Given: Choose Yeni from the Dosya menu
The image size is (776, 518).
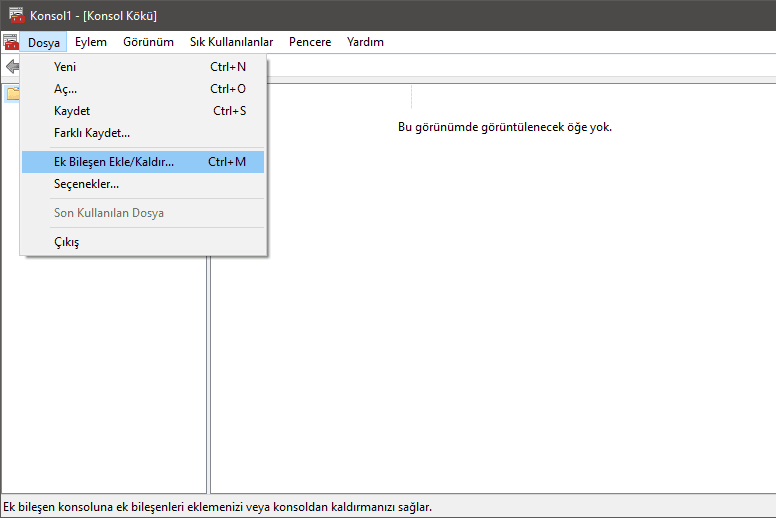Looking at the screenshot, I should 143,67.
